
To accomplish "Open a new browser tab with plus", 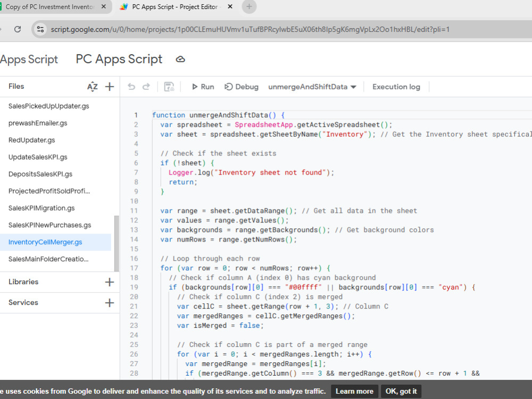I will click(x=249, y=7).
